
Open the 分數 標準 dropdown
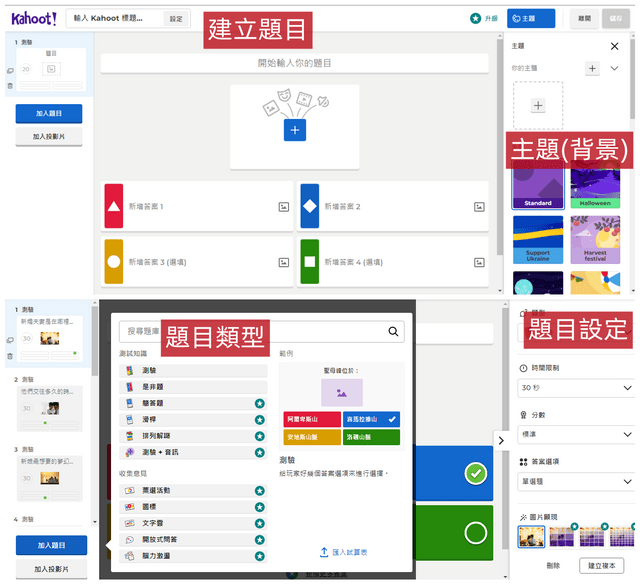pyautogui.click(x=575, y=435)
